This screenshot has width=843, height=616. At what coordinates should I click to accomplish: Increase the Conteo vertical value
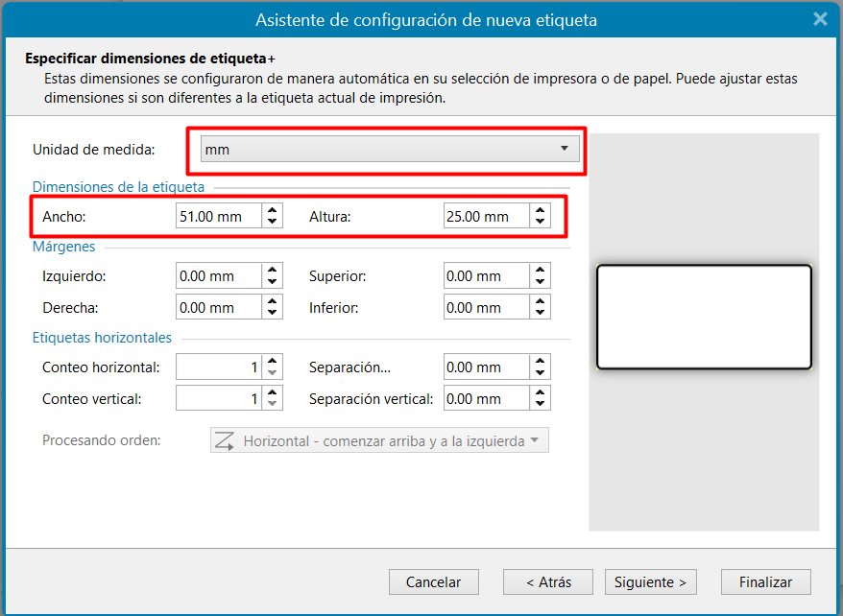click(x=274, y=392)
